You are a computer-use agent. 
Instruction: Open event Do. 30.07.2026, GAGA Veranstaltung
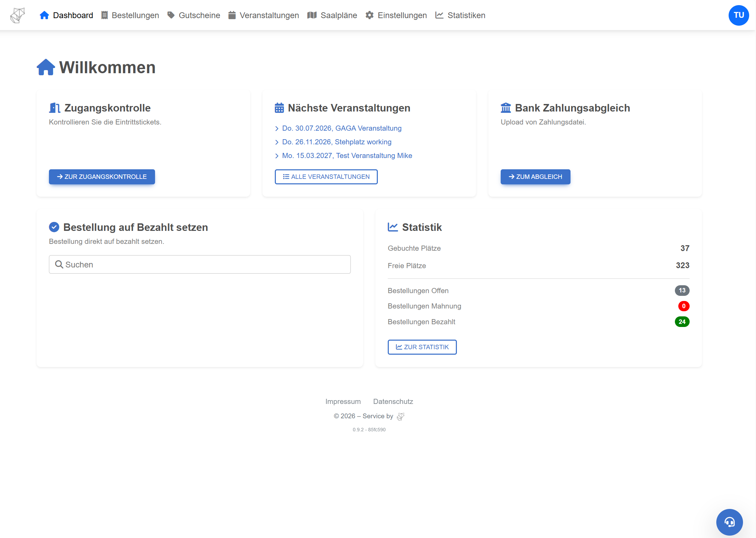pos(342,128)
